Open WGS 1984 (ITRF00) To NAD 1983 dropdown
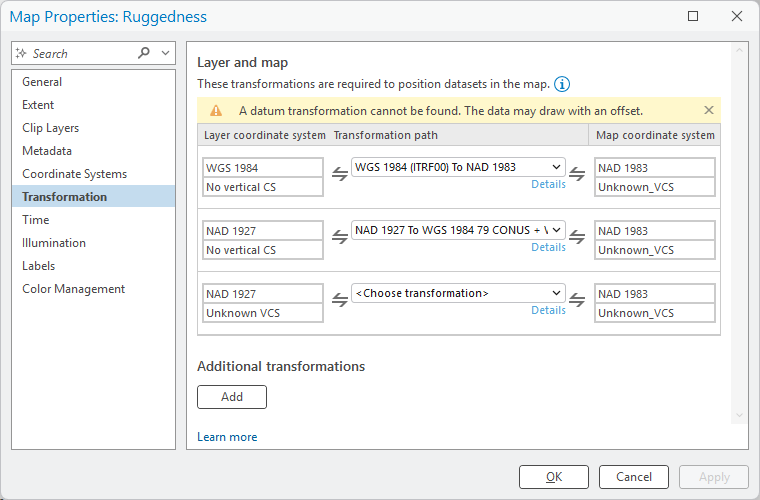The width and height of the screenshot is (760, 500). pos(458,167)
